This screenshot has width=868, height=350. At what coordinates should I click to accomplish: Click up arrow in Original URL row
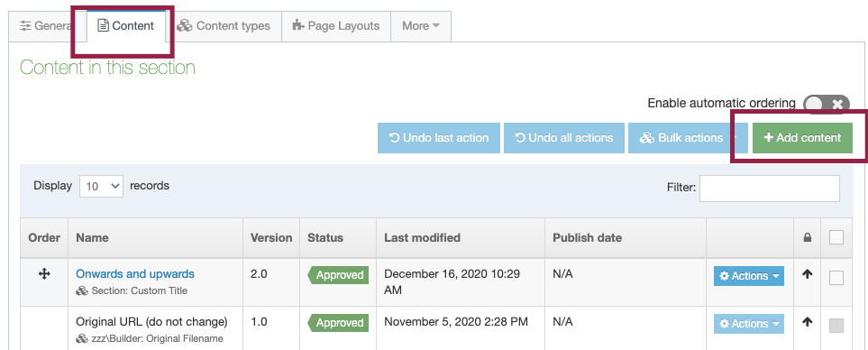click(x=807, y=321)
